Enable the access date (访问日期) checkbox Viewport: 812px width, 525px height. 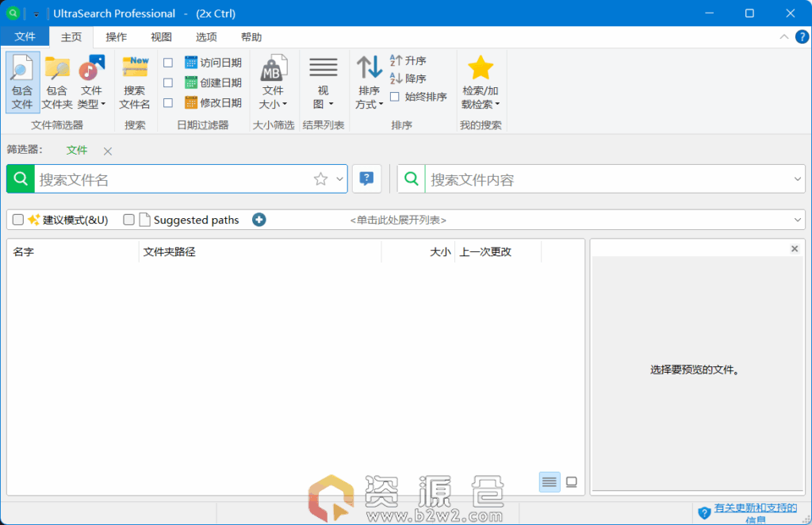[168, 63]
